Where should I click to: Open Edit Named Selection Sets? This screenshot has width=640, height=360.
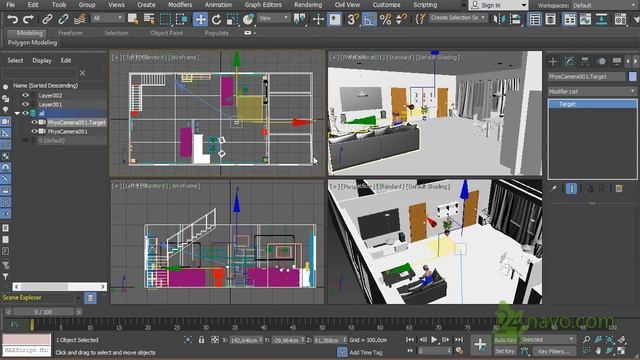(420, 19)
